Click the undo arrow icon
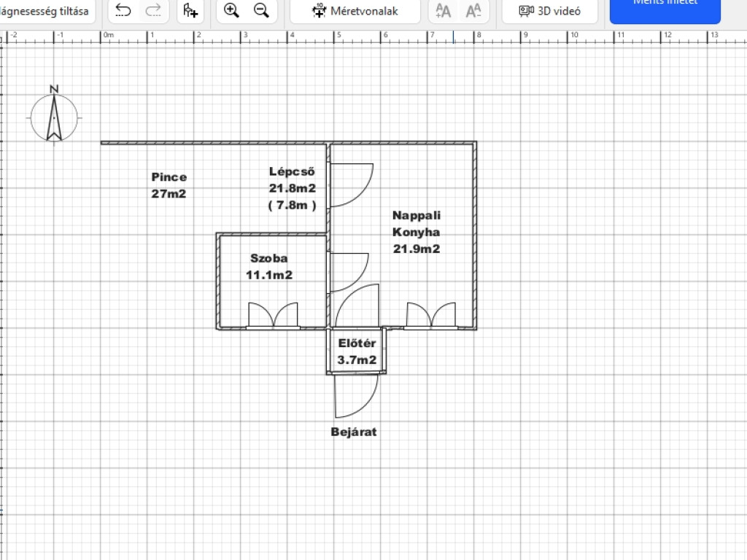The width and height of the screenshot is (747, 560). click(x=123, y=10)
